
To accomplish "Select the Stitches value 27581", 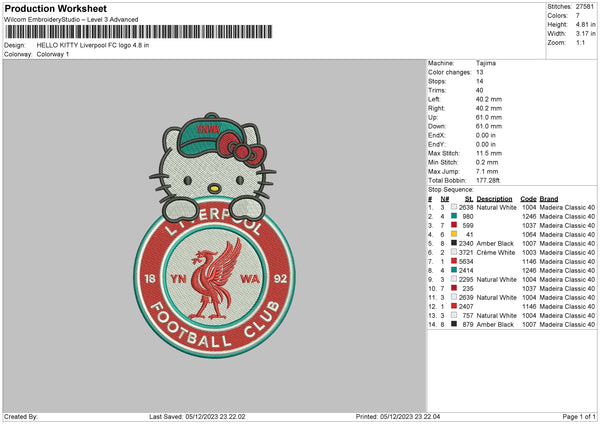I will coord(585,7).
